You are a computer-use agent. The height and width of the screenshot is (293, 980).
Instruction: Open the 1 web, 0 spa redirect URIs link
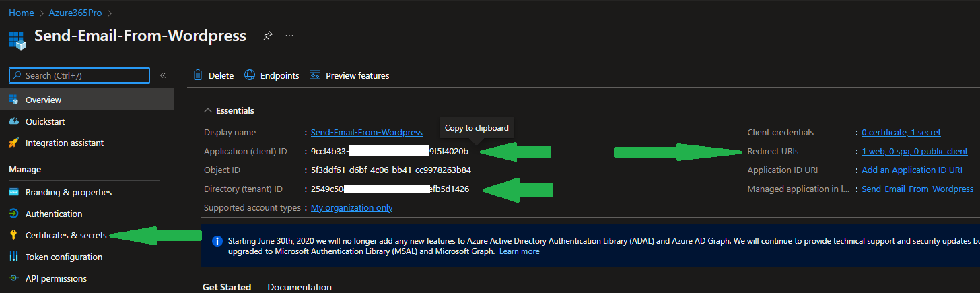(915, 152)
